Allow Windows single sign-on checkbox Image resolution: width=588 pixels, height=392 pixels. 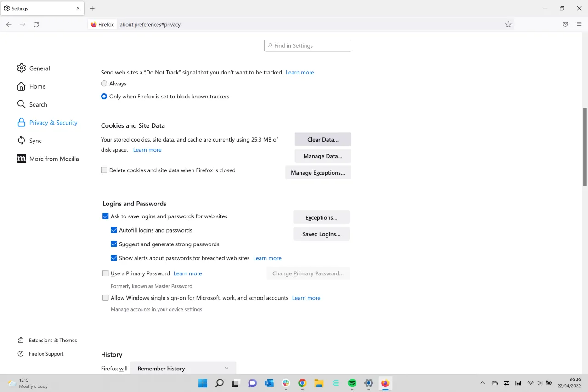[x=106, y=298]
